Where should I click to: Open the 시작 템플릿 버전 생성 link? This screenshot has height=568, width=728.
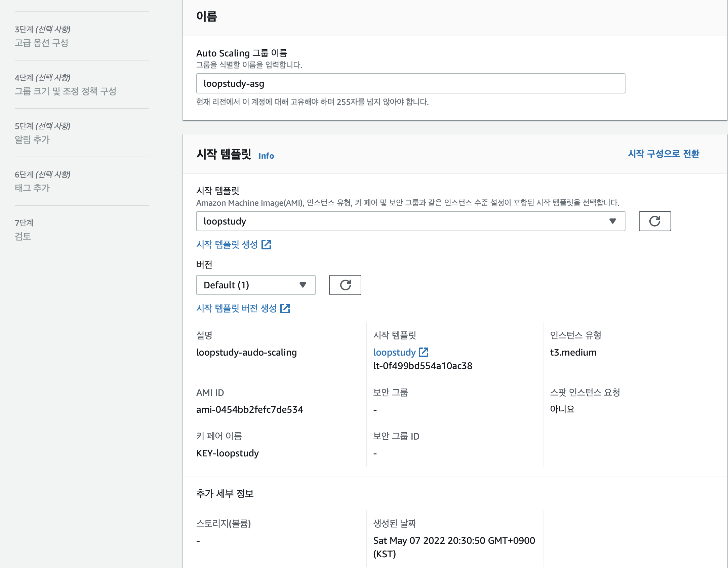(236, 309)
